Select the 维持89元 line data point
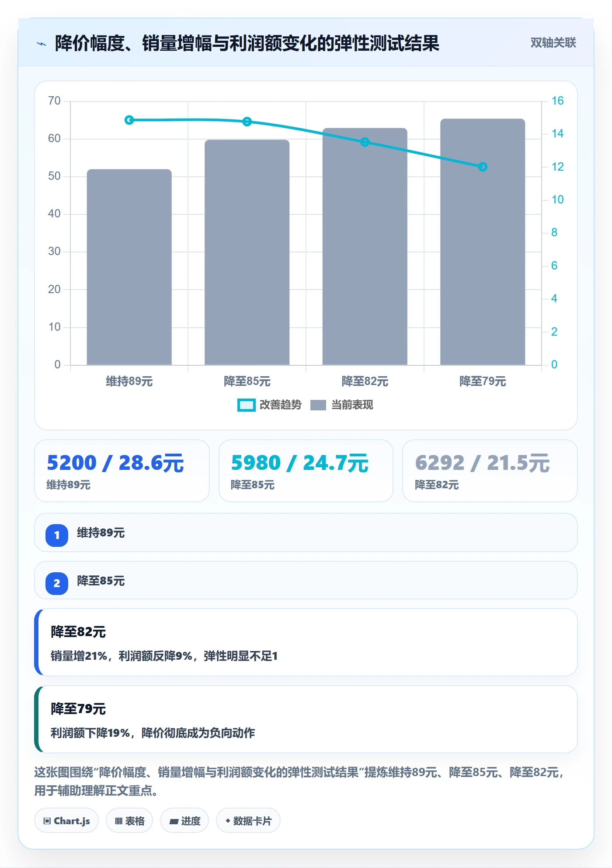This screenshot has height=868, width=612. coord(129,120)
